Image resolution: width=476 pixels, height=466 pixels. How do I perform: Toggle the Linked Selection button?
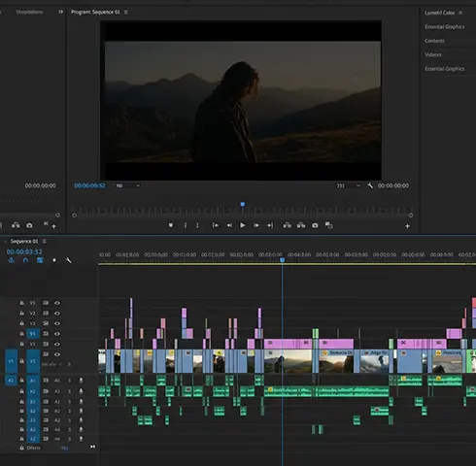[40, 260]
